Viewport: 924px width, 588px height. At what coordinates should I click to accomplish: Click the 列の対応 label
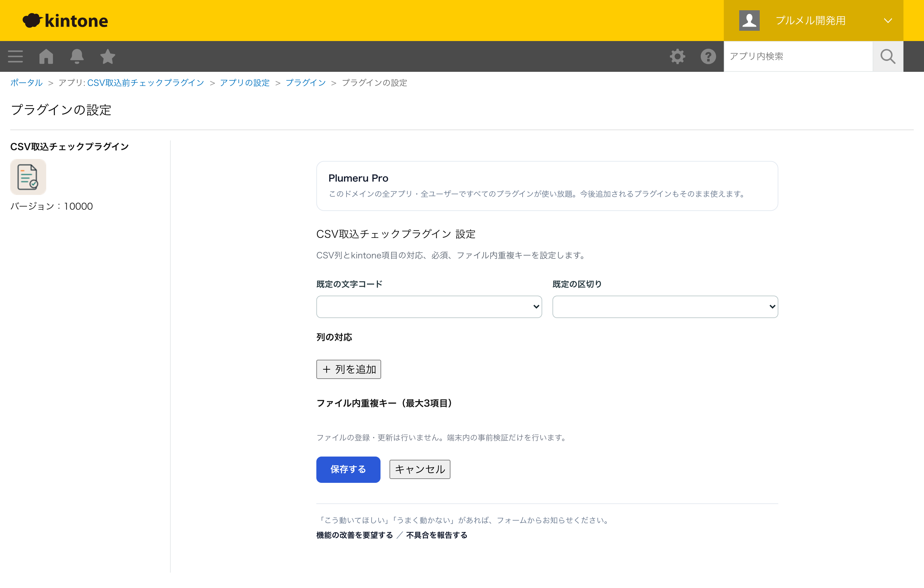tap(334, 337)
